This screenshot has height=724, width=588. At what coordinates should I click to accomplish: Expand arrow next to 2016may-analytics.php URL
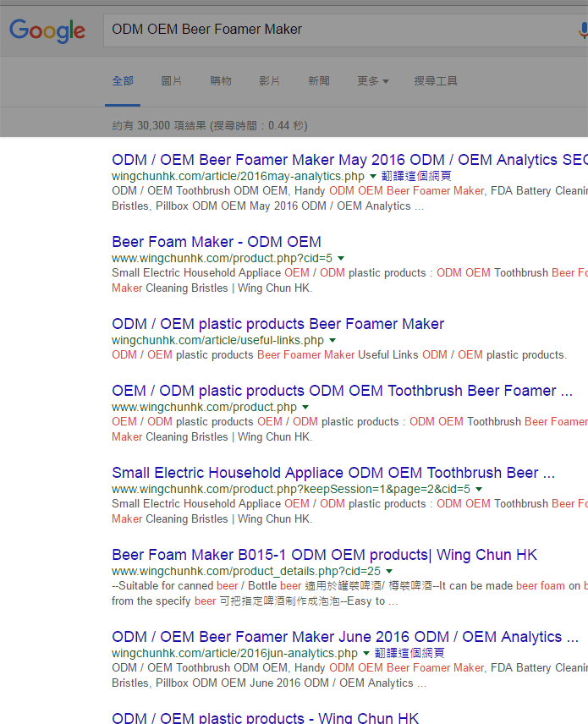373,176
